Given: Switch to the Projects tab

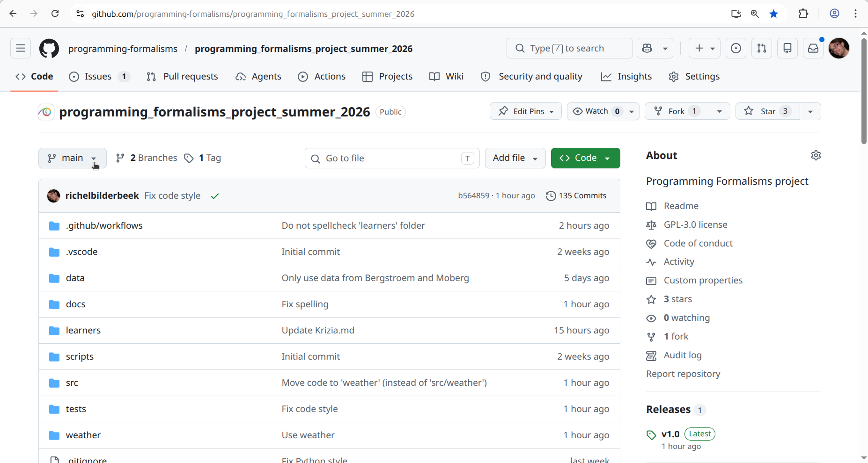Looking at the screenshot, I should click(x=388, y=77).
